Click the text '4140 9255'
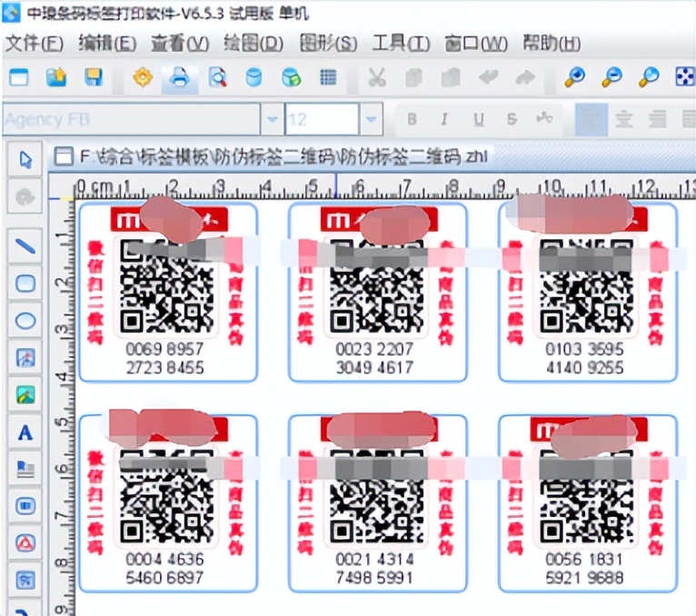The image size is (696, 616). coord(584,367)
